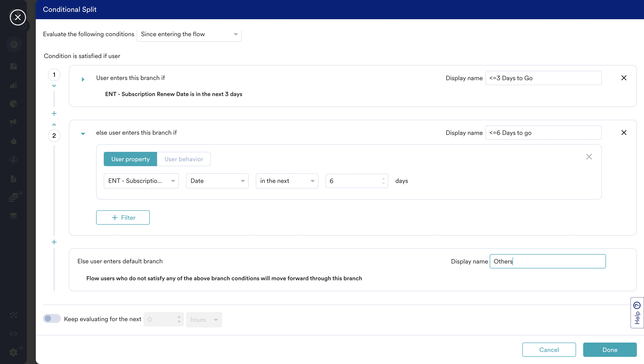Expand the collapsed branch 1 condition
The width and height of the screenshot is (644, 364).
(83, 79)
